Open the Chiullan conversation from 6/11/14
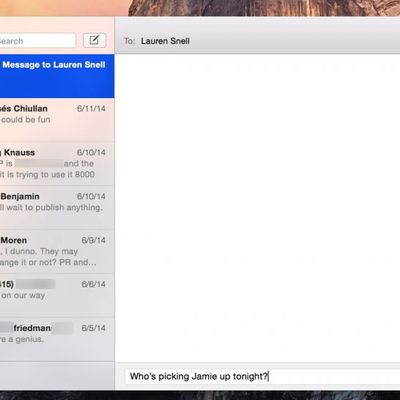Screen dimensions: 400x400 [x=57, y=120]
